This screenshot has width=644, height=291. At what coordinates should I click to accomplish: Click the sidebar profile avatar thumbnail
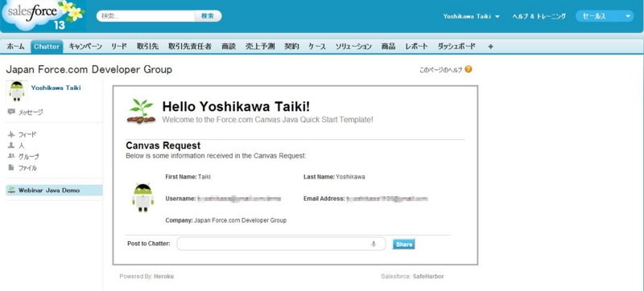pyautogui.click(x=17, y=91)
